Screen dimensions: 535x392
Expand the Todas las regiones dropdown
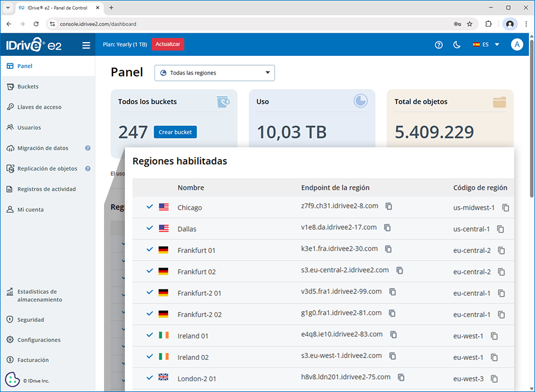tap(215, 73)
